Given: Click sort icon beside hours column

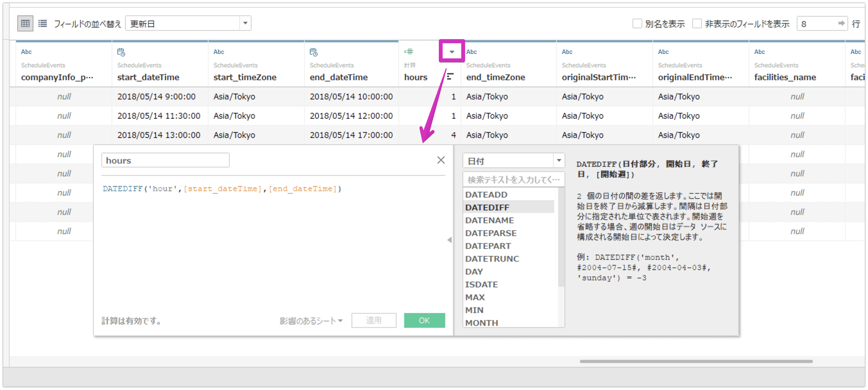Looking at the screenshot, I should tap(450, 77).
